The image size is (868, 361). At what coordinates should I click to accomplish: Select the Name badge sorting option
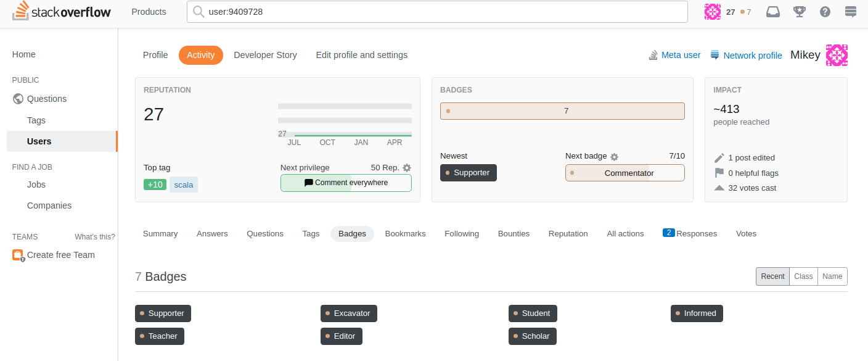pyautogui.click(x=832, y=276)
